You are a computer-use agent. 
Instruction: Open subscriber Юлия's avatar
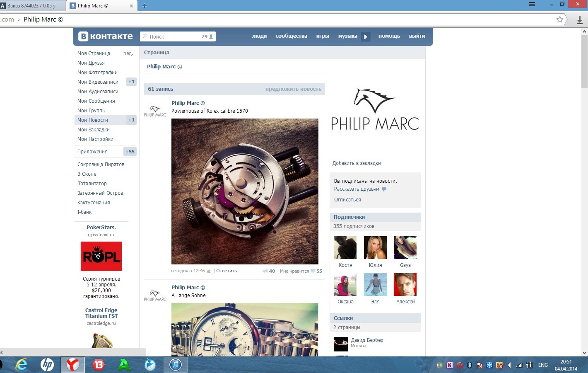375,248
